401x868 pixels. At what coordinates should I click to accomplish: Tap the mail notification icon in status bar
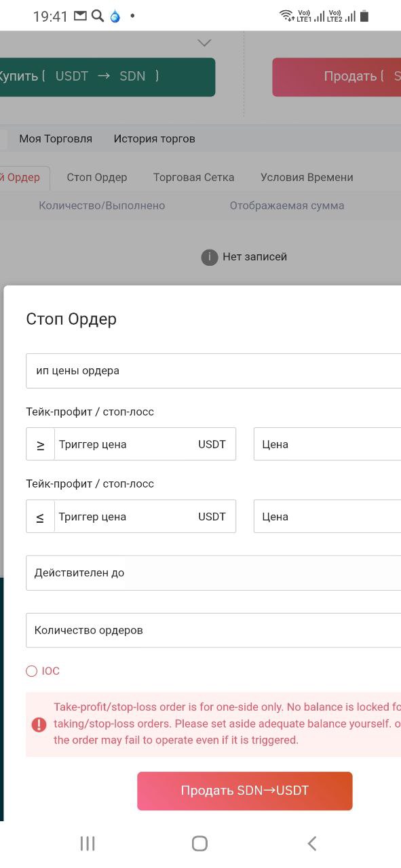(80, 16)
